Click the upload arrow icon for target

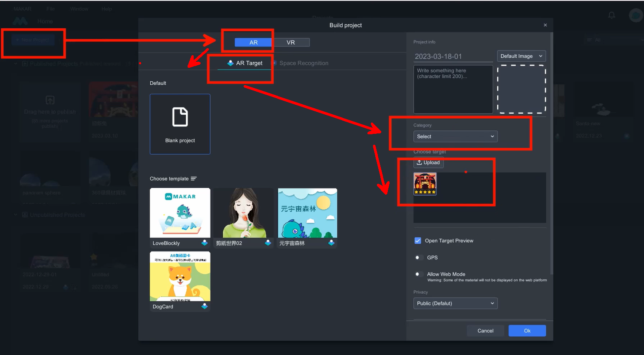point(419,163)
